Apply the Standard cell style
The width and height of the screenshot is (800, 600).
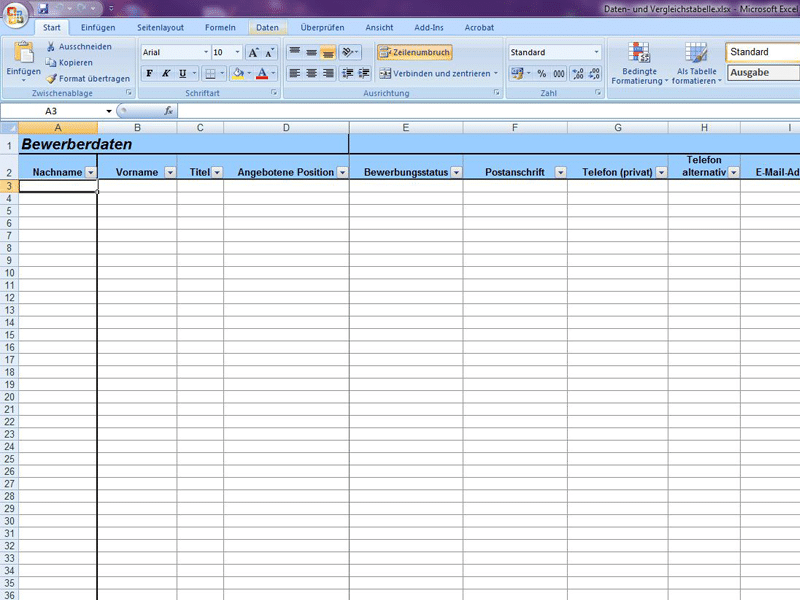click(763, 52)
